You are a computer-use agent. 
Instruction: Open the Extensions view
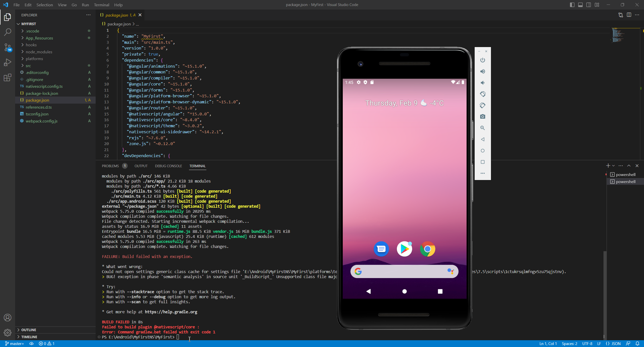[8, 77]
